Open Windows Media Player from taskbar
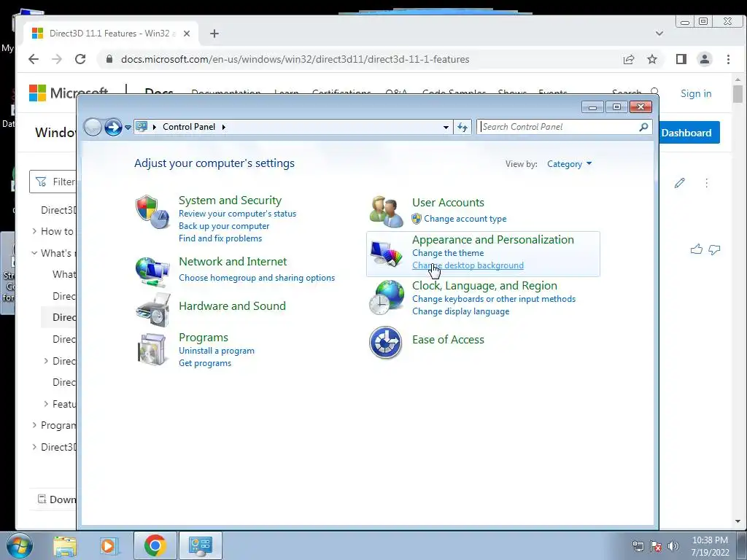This screenshot has height=560, width=747. point(108,545)
